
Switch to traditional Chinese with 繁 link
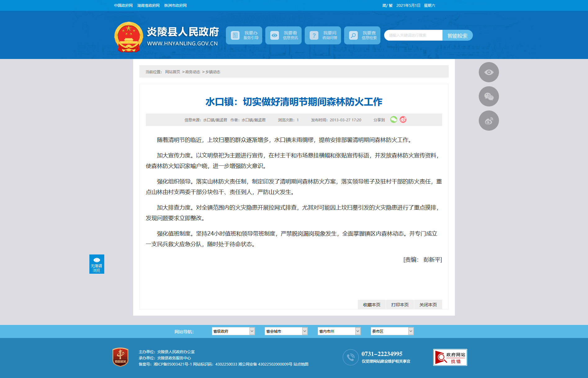(x=391, y=6)
